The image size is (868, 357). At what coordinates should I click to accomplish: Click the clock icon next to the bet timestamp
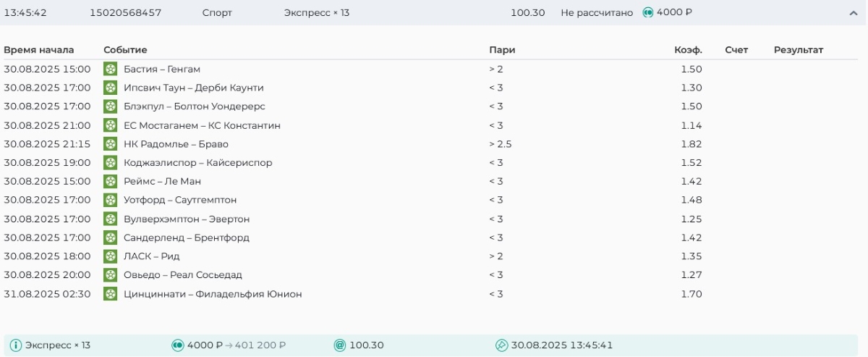(x=501, y=345)
